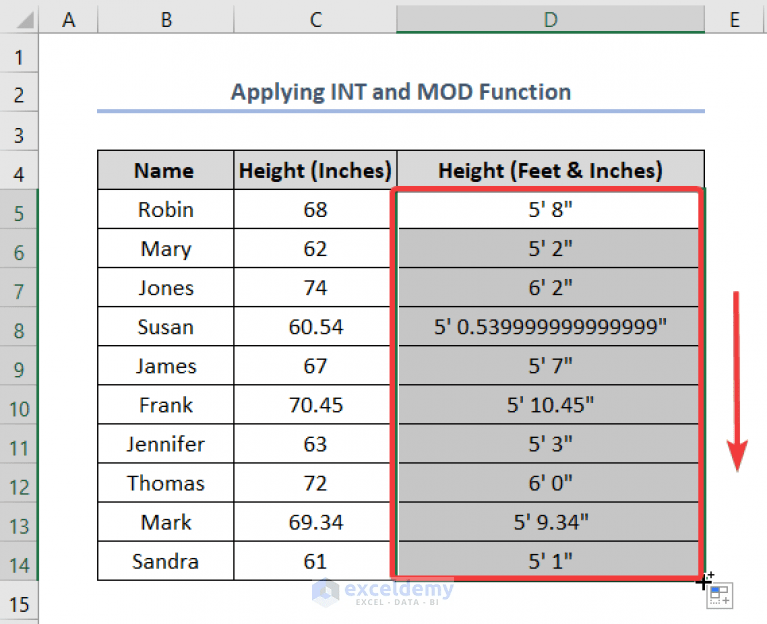Screen dimensions: 767x624
Task: Select the result cell 5' 10.45"
Action: click(551, 405)
